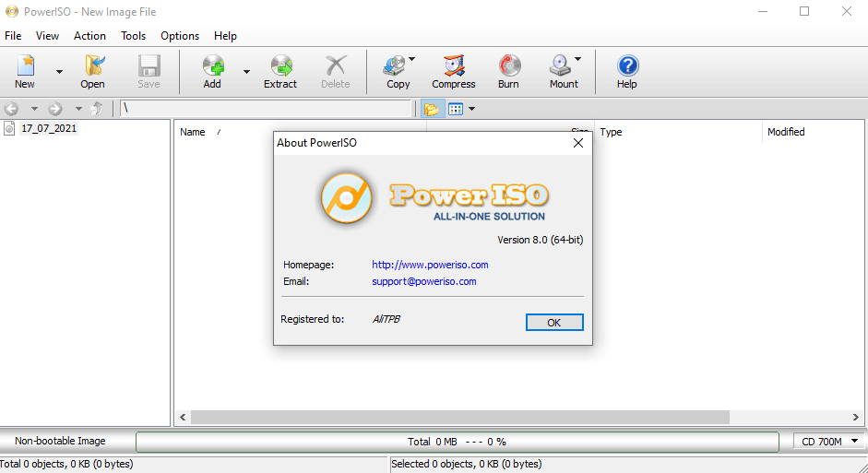Viewport: 868px width, 473px height.
Task: Open the Copy button's dropdown arrow
Action: coord(411,59)
